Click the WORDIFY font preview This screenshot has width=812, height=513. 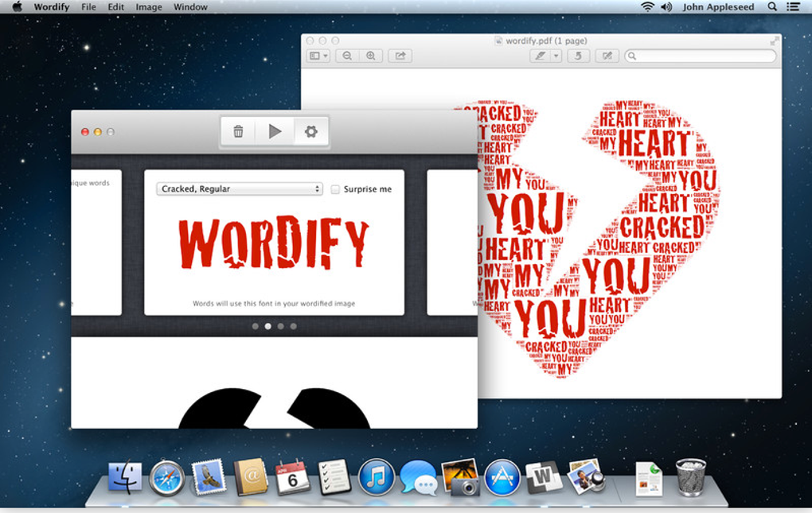coord(273,243)
